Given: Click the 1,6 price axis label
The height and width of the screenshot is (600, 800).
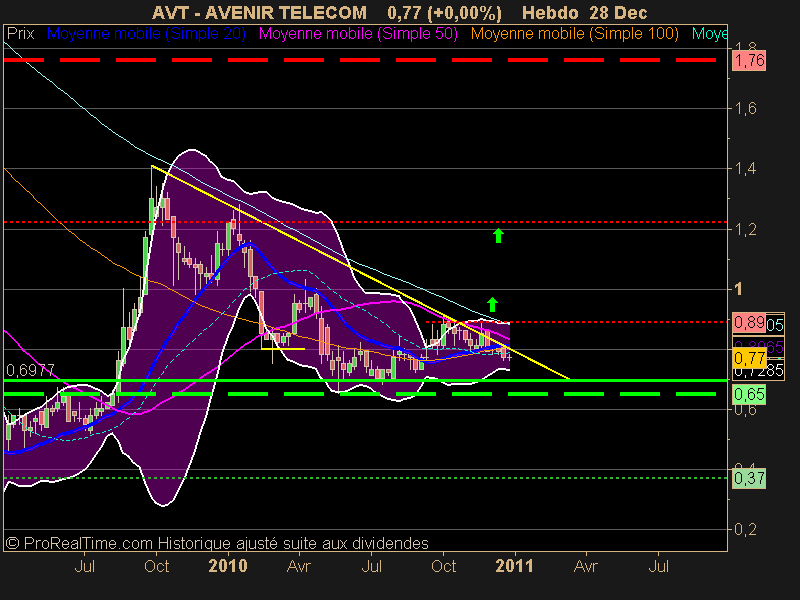Looking at the screenshot, I should click(x=745, y=108).
